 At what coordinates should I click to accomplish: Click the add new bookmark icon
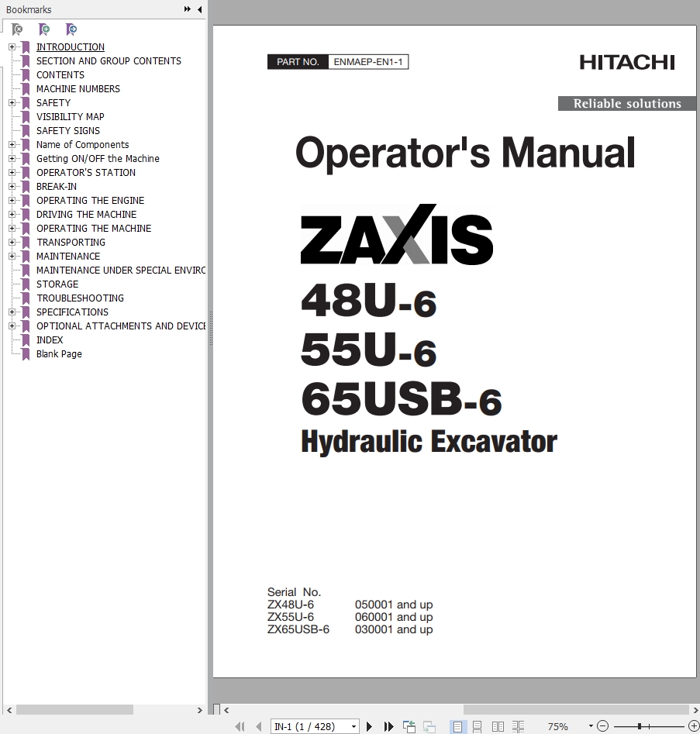tap(44, 29)
